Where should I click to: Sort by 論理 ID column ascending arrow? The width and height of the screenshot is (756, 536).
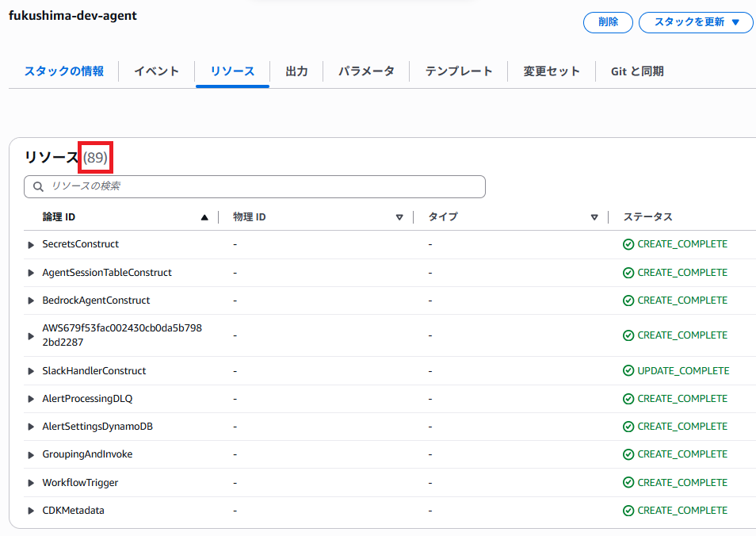[204, 217]
